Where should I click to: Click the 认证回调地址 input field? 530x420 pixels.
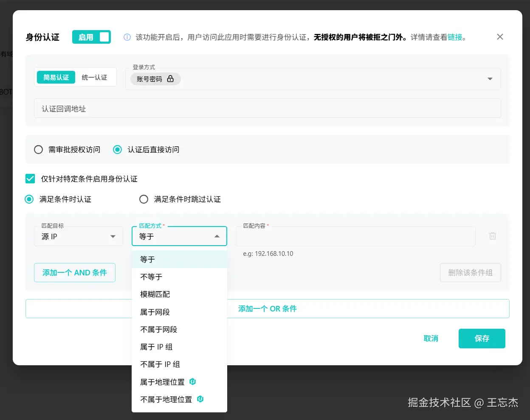point(268,109)
